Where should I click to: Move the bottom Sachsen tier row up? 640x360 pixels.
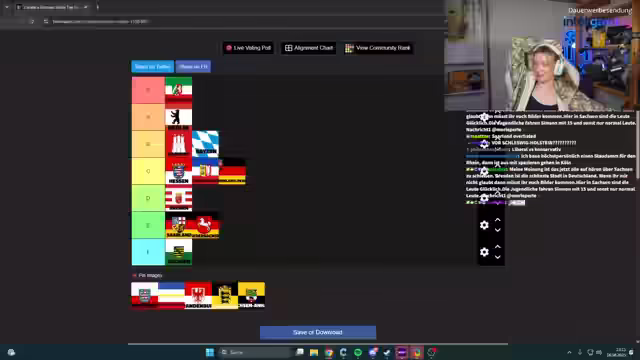pos(498,247)
